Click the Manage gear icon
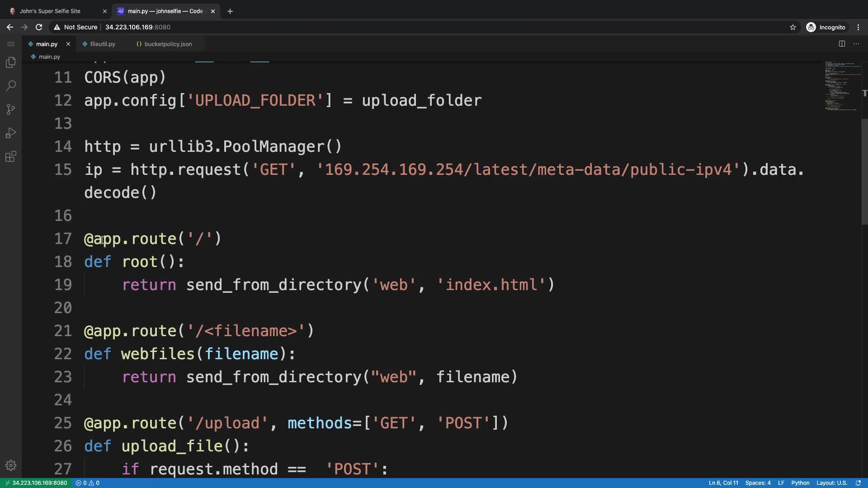This screenshot has width=868, height=488. click(11, 465)
